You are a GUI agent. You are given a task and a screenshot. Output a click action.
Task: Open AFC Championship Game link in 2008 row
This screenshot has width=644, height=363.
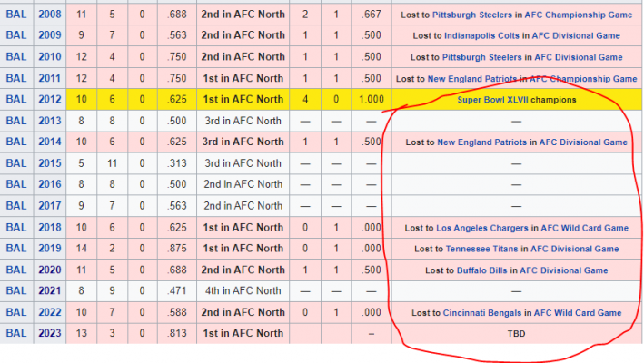[579, 15]
